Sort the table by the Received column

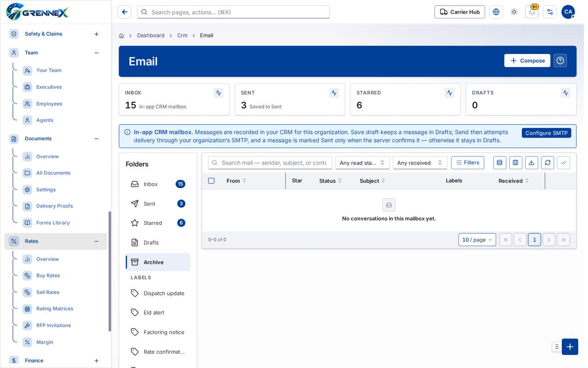coord(514,181)
